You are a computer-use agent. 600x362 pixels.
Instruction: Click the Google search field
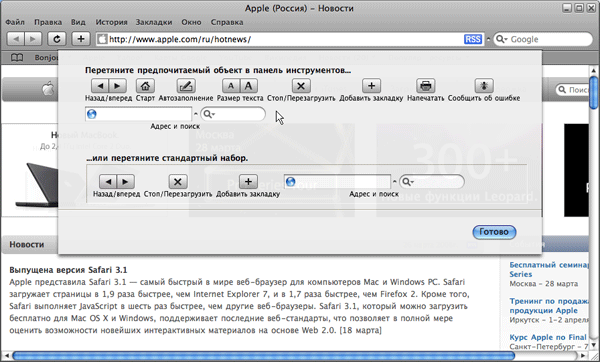[543, 39]
